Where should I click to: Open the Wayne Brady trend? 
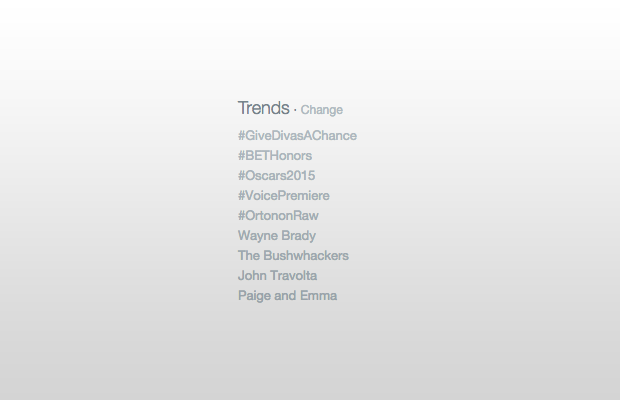click(277, 236)
